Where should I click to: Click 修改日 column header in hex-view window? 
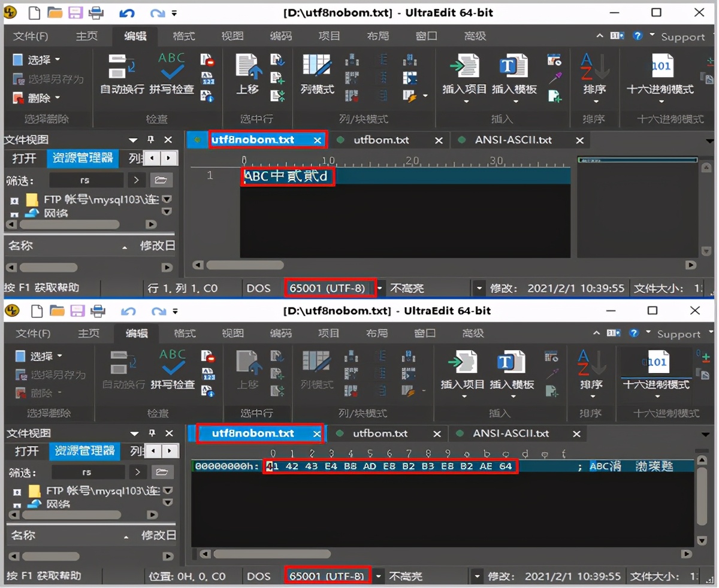(158, 535)
